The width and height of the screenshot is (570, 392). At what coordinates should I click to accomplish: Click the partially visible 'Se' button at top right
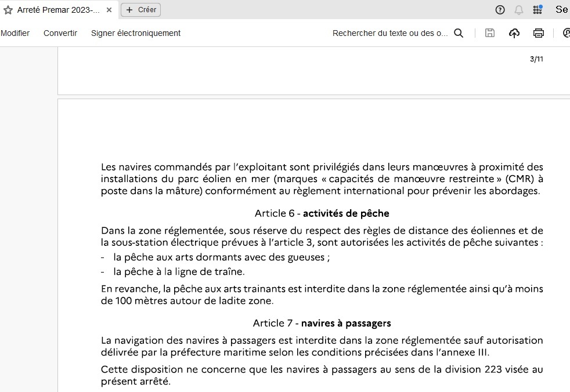(x=562, y=10)
